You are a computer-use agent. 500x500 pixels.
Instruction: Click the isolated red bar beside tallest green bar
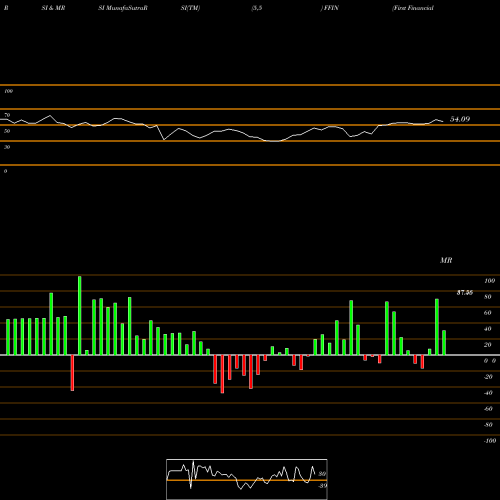[x=72, y=373]
